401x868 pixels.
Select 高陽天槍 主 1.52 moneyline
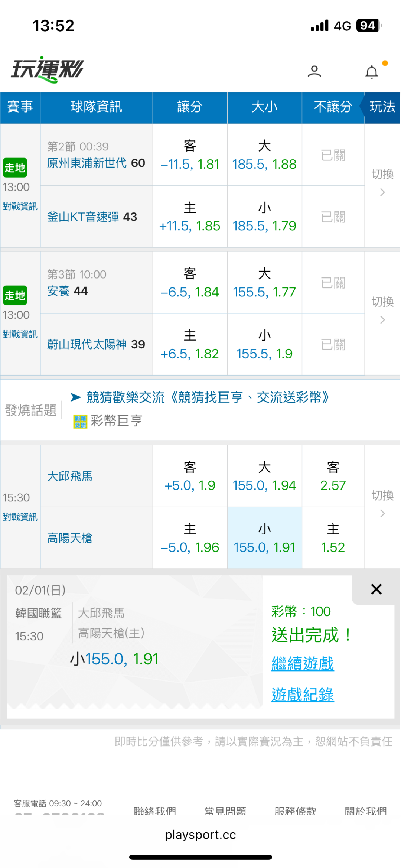333,538
